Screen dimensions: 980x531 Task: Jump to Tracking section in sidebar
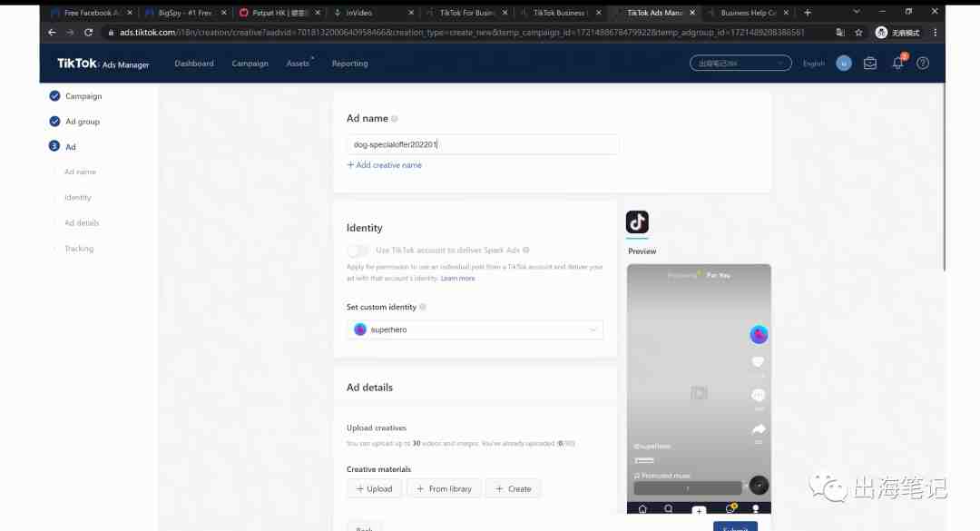[x=79, y=249]
